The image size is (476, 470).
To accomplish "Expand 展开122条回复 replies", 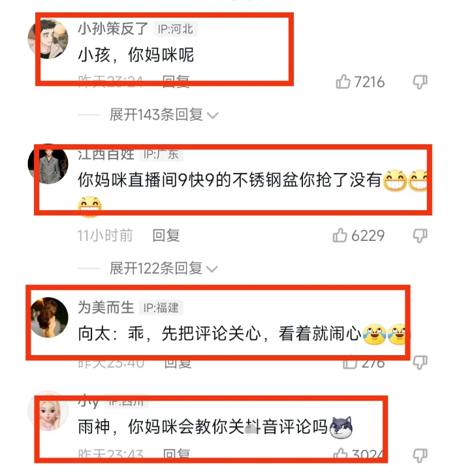I will pos(164,268).
